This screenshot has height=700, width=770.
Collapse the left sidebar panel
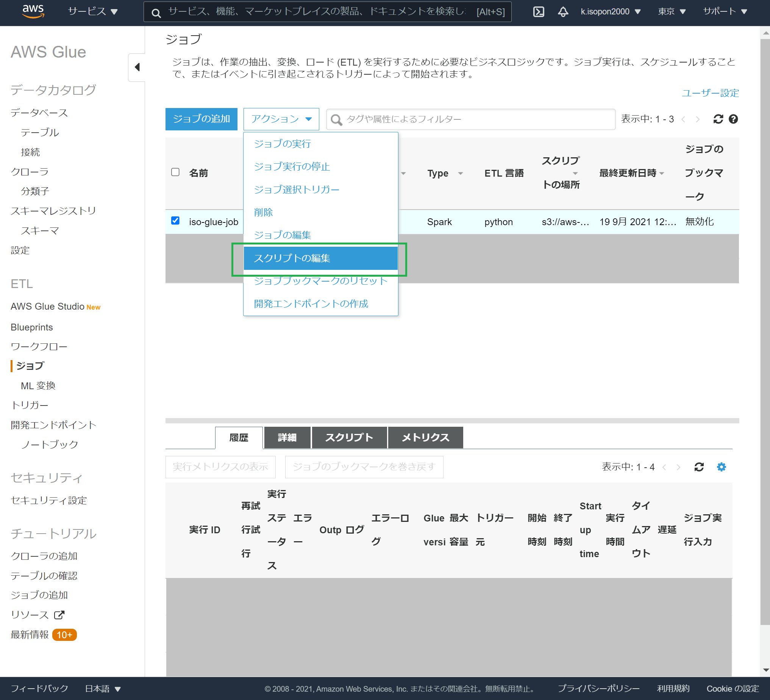[137, 67]
